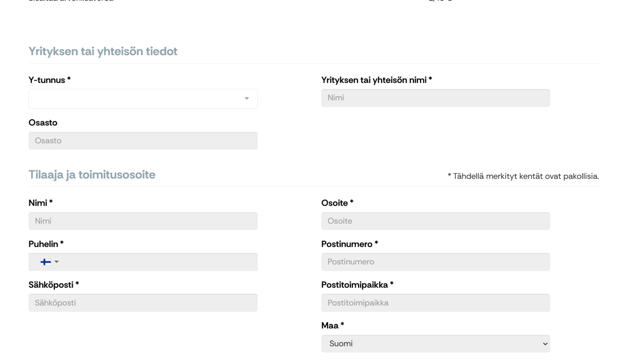Click the Postinumero field label
This screenshot has width=622, height=364.
point(349,244)
